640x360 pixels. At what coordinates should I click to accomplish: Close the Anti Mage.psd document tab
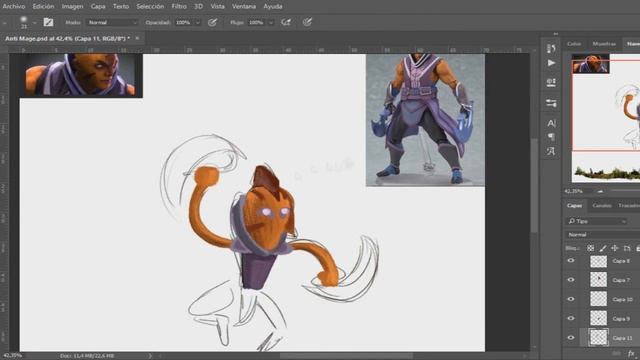pos(137,38)
